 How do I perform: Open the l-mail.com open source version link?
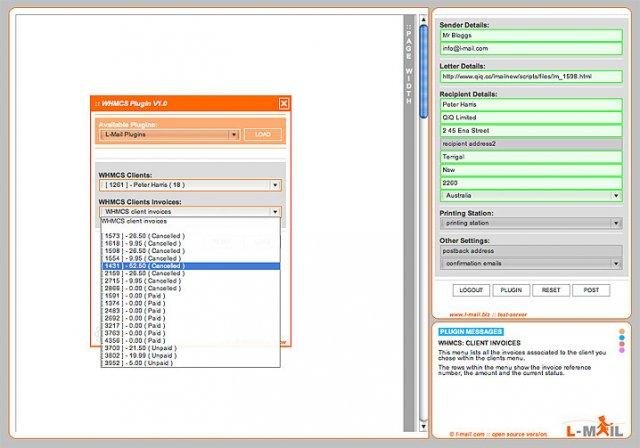498,435
